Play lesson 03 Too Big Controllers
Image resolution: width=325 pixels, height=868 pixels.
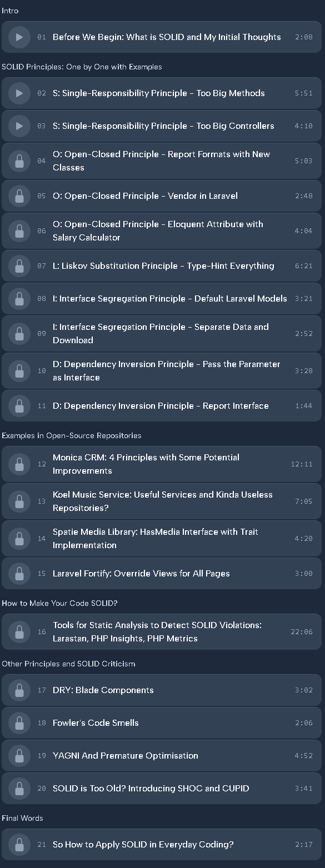click(x=19, y=126)
